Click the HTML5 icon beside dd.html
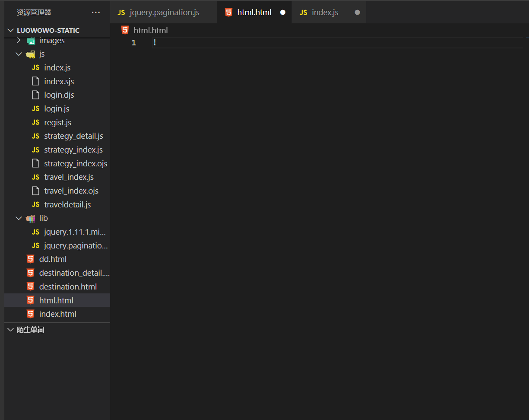The height and width of the screenshot is (420, 529). coord(30,259)
